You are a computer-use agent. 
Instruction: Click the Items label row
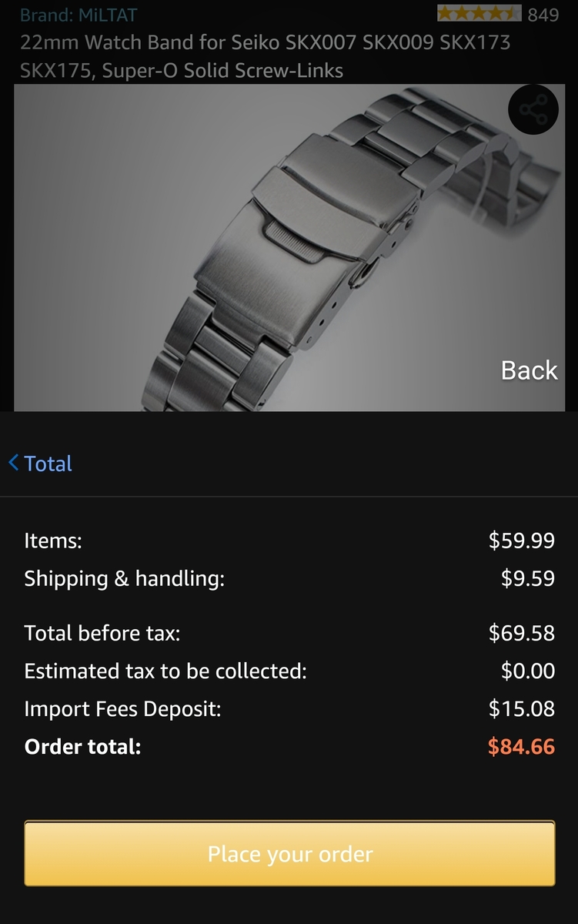coord(53,541)
